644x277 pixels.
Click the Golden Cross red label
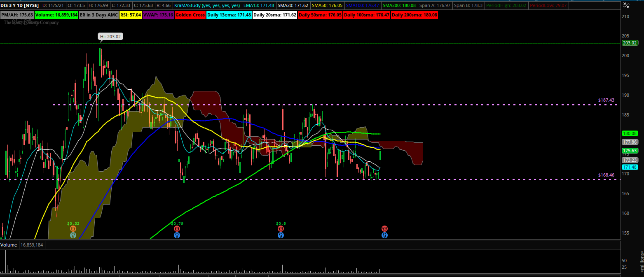(190, 15)
